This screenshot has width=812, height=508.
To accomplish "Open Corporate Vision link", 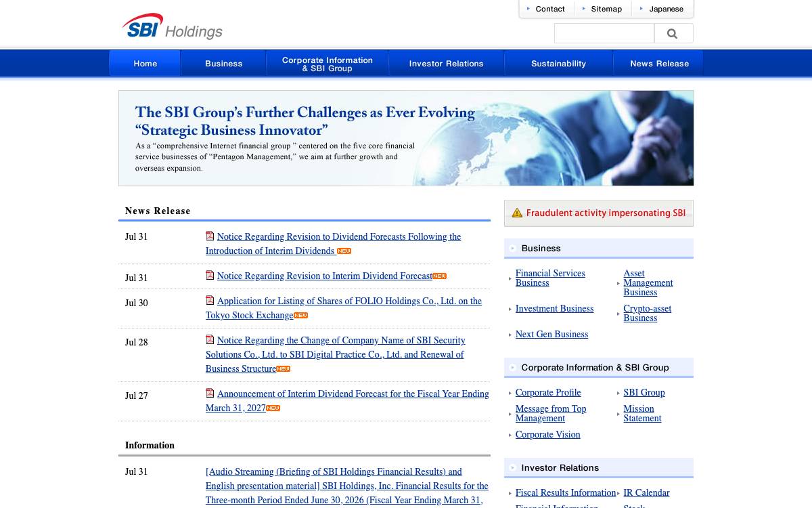I will pos(547,434).
